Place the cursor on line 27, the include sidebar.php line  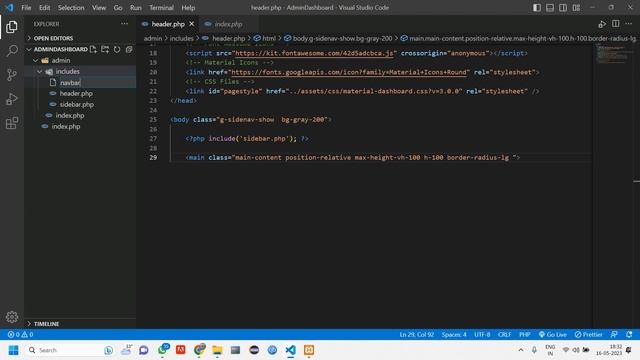(247, 139)
